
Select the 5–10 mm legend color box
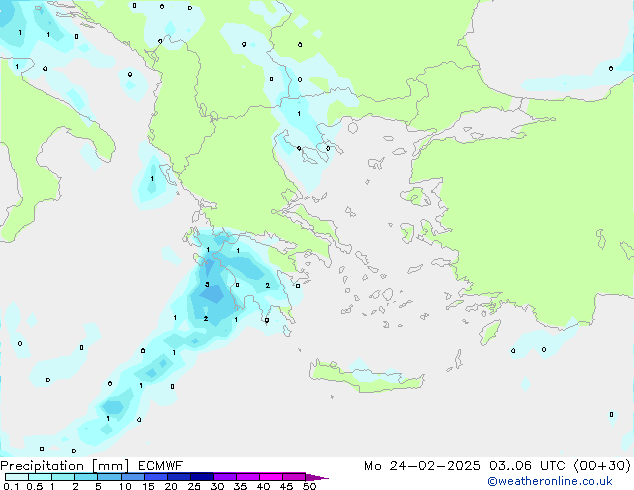(110, 477)
